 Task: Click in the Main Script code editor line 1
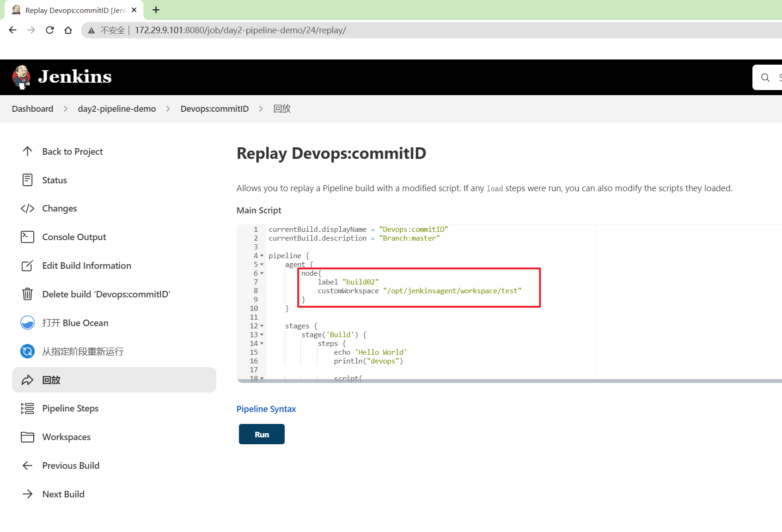click(358, 230)
